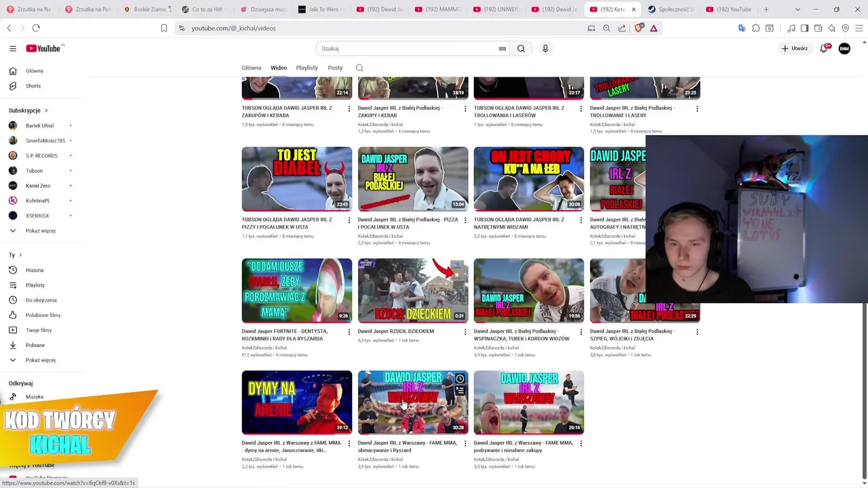The height and width of the screenshot is (488, 868).
Task: Go back in browser history
Action: (x=9, y=28)
